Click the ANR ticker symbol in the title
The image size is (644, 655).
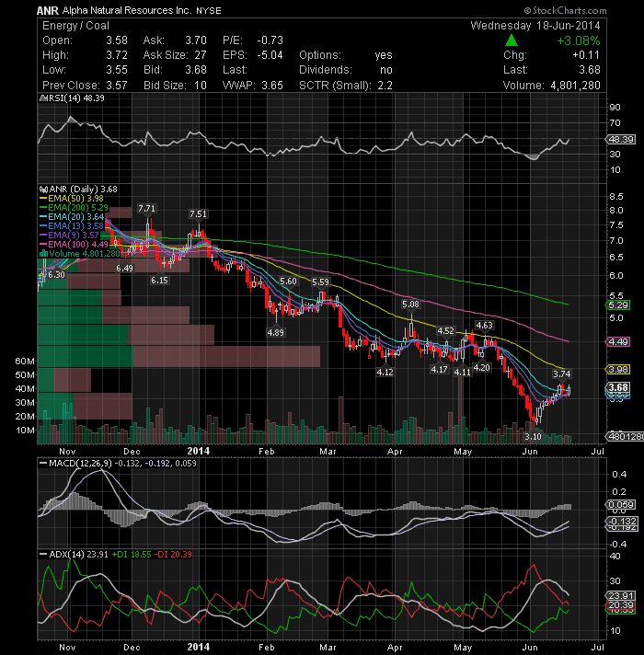47,10
